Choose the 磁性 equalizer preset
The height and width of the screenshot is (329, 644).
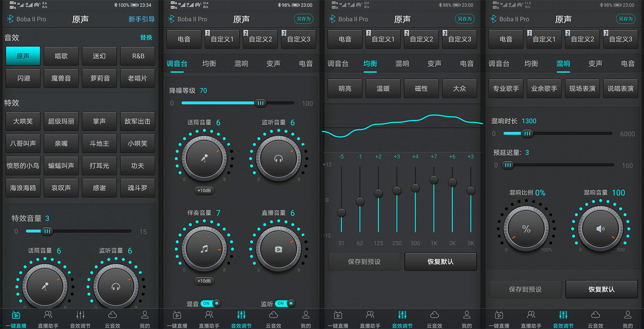(x=421, y=88)
